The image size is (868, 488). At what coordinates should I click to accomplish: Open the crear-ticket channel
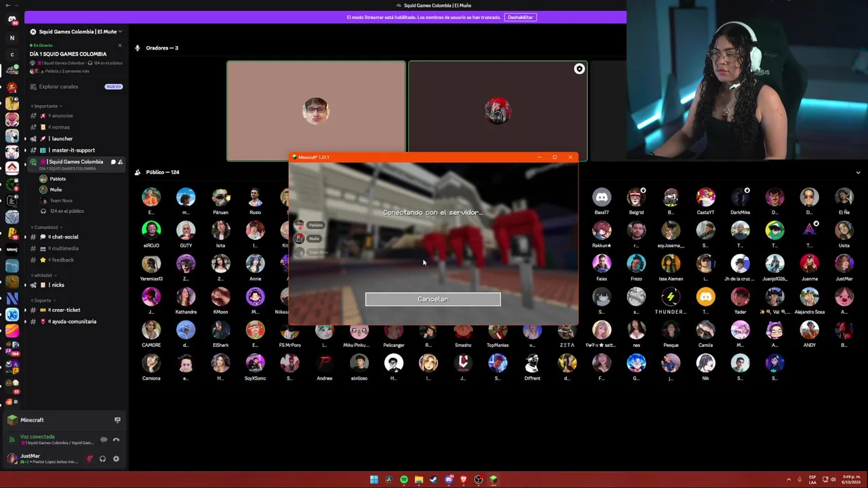[75, 310]
